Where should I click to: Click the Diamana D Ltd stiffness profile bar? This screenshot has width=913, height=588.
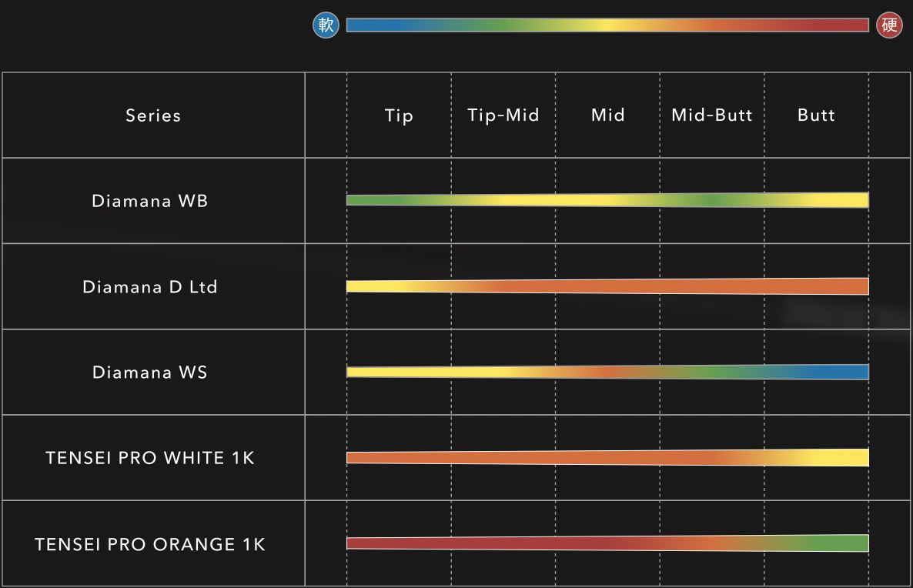tap(607, 286)
